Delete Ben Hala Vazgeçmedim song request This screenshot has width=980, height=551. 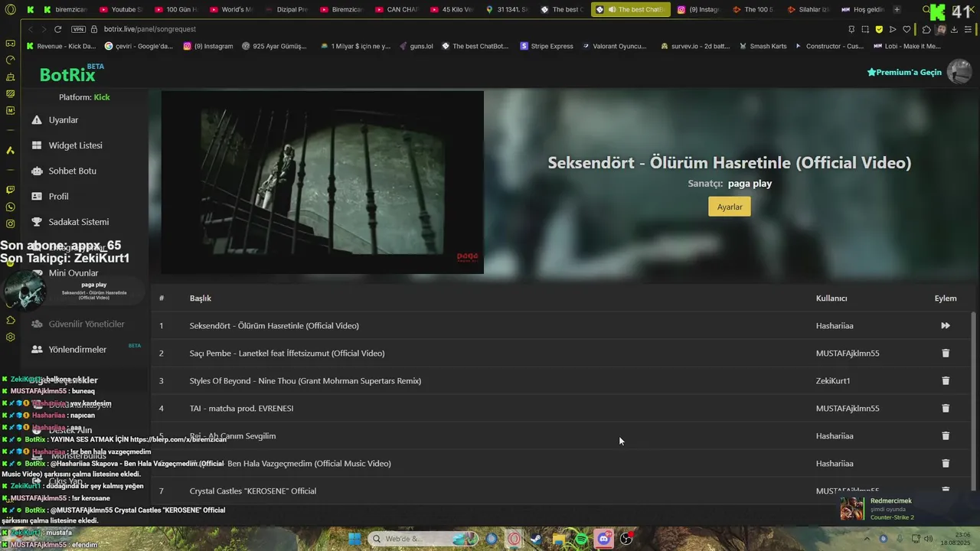click(x=946, y=463)
